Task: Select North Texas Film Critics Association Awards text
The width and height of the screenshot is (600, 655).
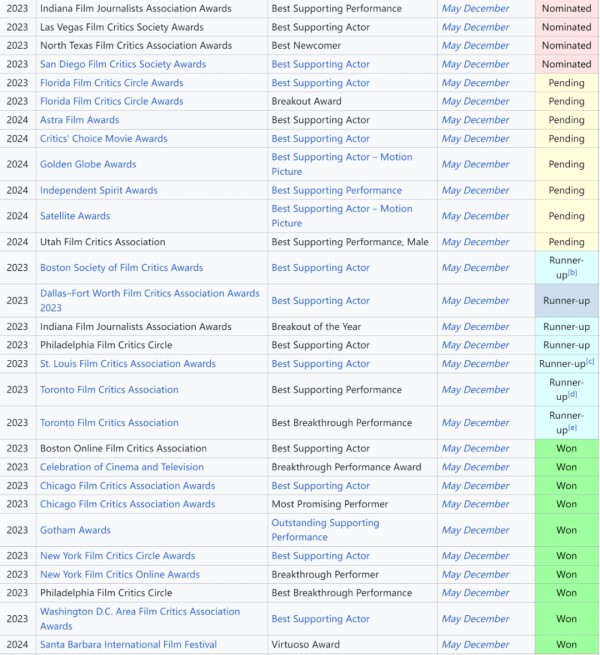Action: (136, 46)
